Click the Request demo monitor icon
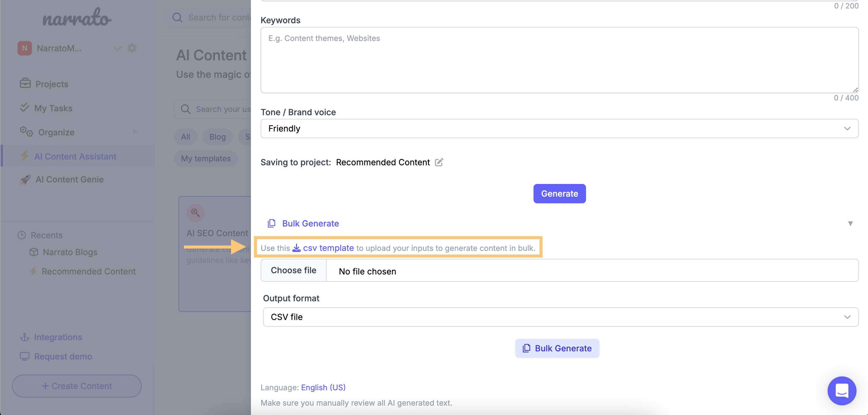Screen dimensions: 868x415 pos(25,356)
